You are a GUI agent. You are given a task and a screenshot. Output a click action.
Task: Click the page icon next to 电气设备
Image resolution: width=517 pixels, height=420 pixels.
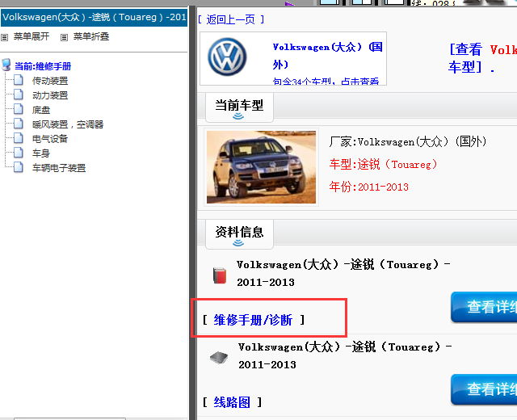coord(19,138)
